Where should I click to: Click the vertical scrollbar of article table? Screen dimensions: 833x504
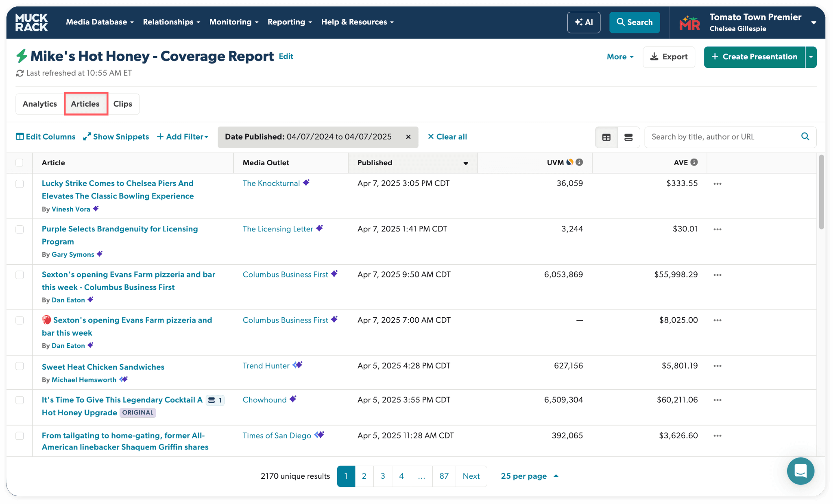821,192
